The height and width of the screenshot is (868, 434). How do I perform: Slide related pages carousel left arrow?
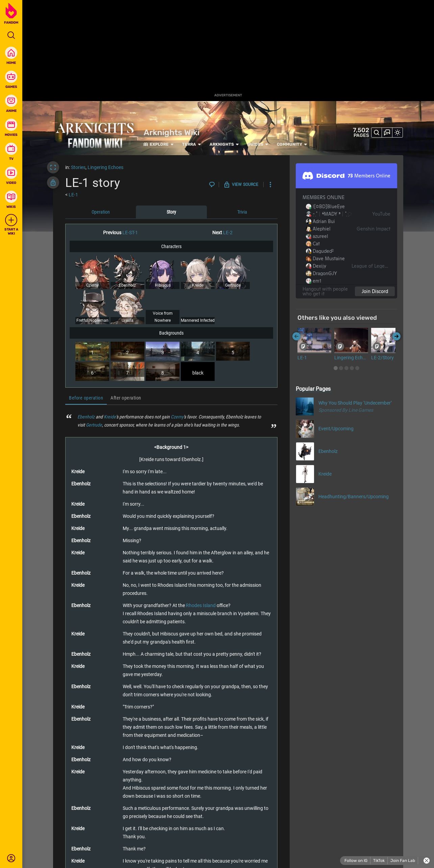[296, 336]
